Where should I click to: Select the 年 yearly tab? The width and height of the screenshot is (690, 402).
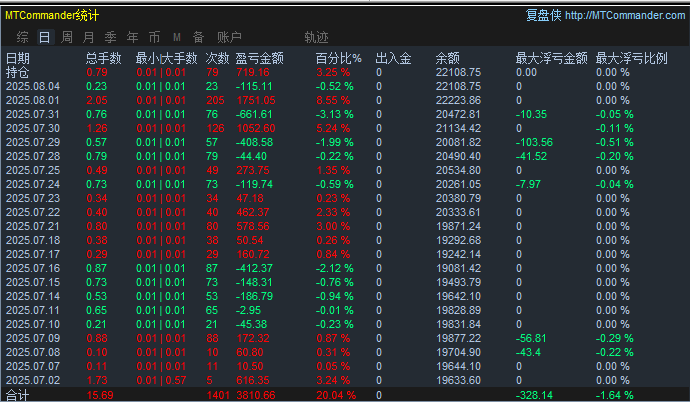(x=132, y=37)
